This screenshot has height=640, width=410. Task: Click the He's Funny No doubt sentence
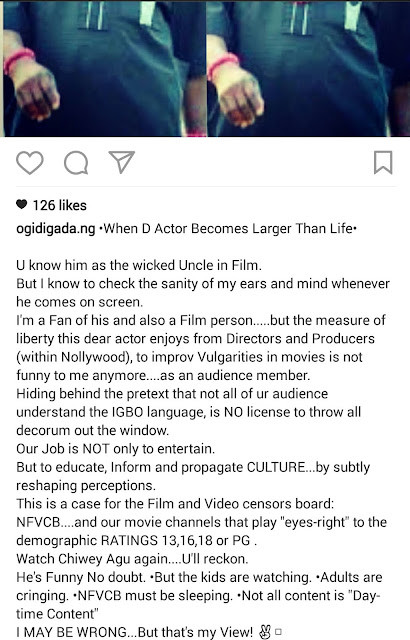coord(81,577)
